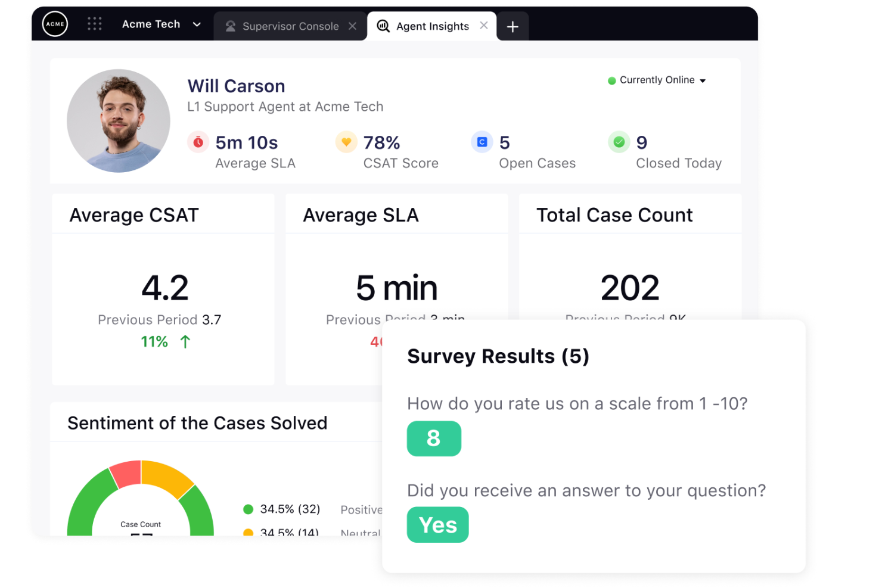
Task: Expand the Acme Tech workspace dropdown
Action: point(197,24)
